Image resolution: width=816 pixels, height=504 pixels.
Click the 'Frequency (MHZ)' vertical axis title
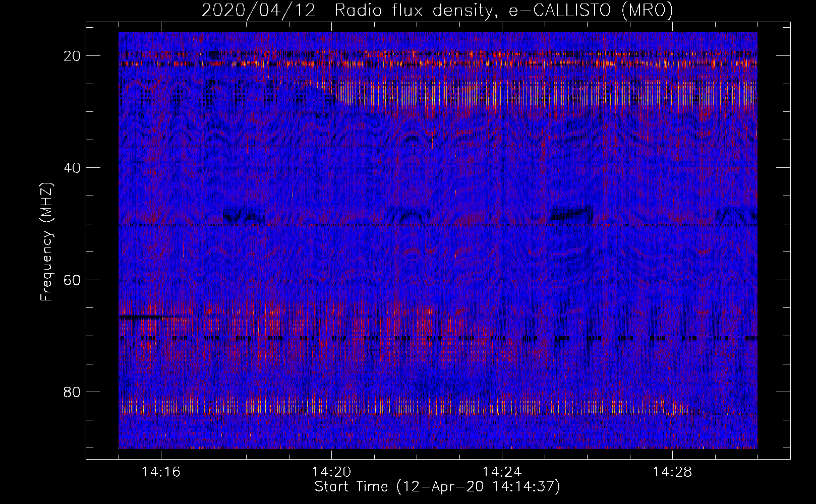point(46,242)
